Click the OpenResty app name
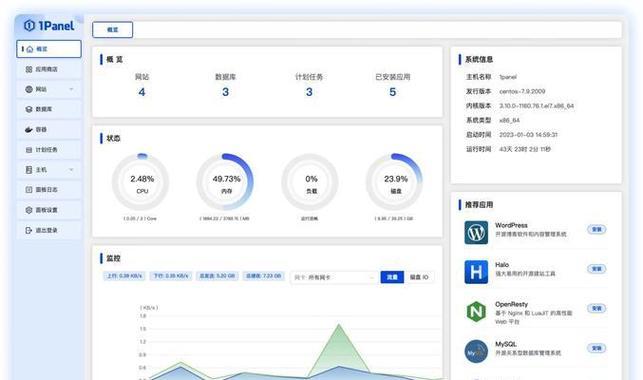The height and width of the screenshot is (380, 643). (511, 304)
